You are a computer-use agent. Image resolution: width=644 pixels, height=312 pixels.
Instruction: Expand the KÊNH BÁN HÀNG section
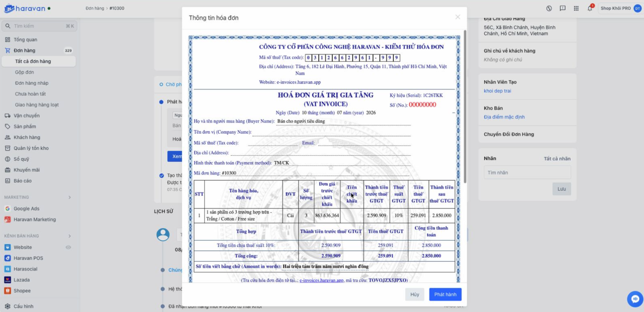69,236
